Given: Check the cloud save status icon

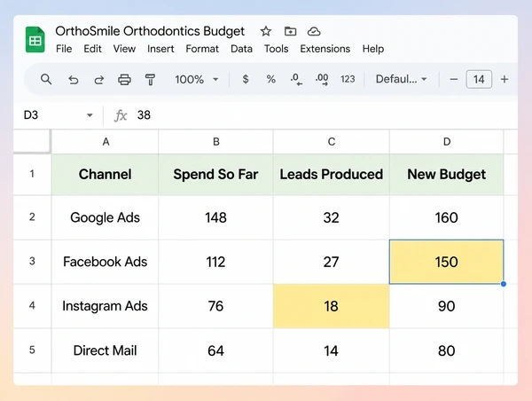Looking at the screenshot, I should pyautogui.click(x=314, y=32).
